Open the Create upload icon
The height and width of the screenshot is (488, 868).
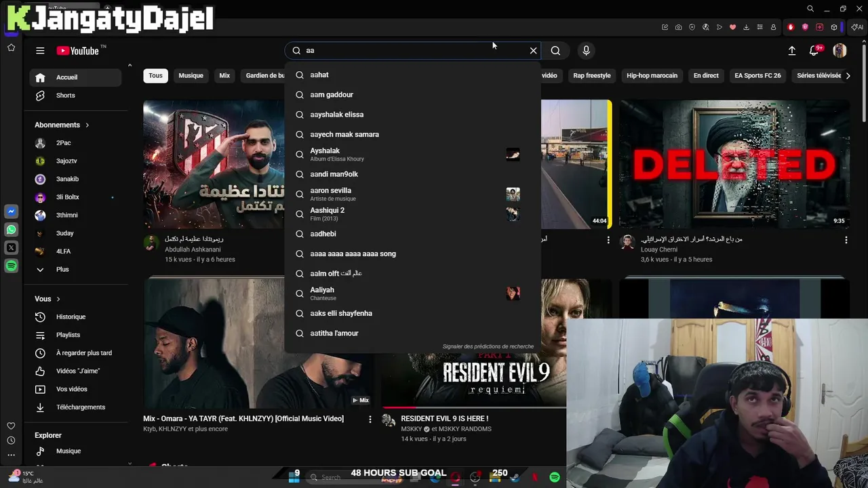(x=791, y=51)
